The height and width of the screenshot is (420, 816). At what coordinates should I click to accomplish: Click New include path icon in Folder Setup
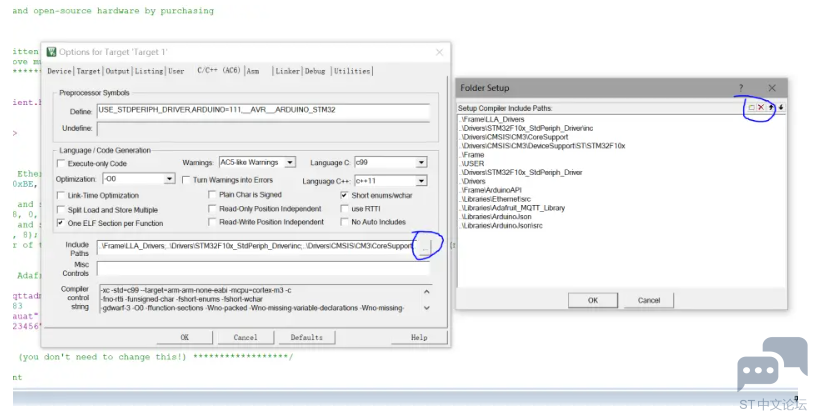point(752,107)
